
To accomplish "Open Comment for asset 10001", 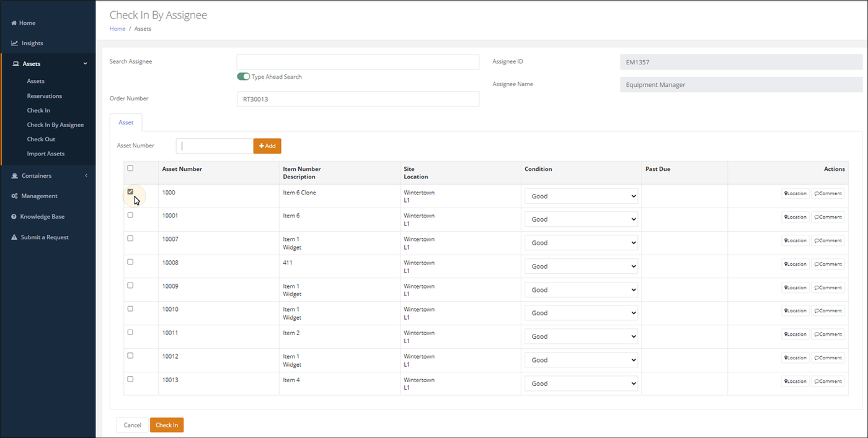I will click(828, 217).
